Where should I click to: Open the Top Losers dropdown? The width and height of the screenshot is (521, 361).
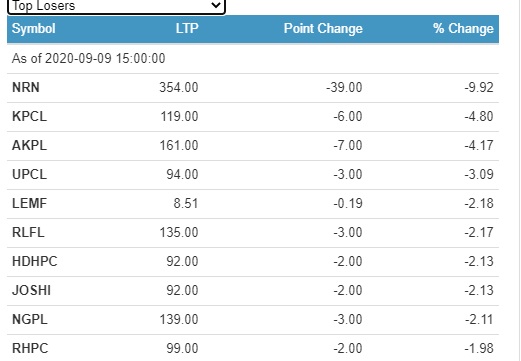pos(116,6)
